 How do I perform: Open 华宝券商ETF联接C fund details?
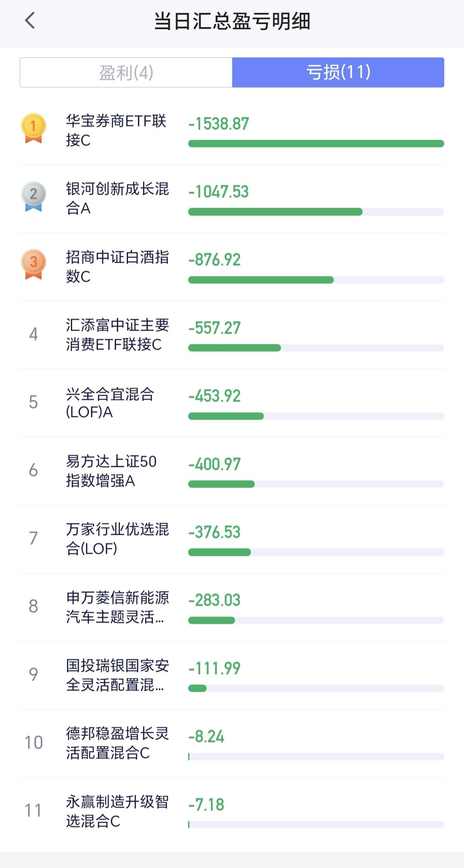pyautogui.click(x=116, y=130)
